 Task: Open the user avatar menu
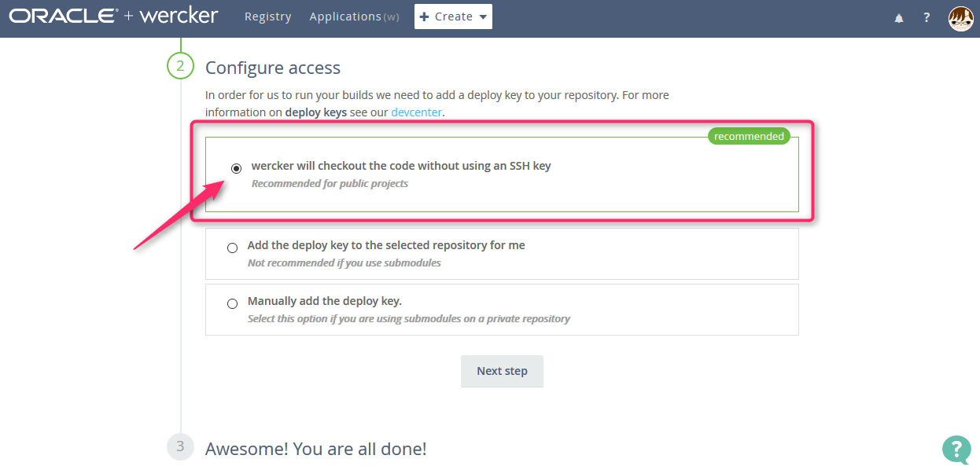click(960, 18)
